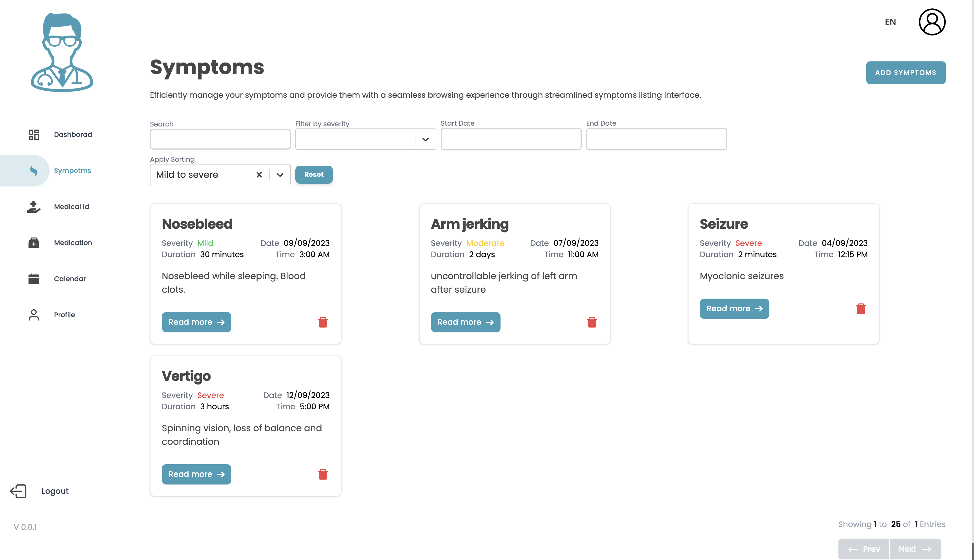Select the Profile person icon
This screenshot has height=560, width=974.
click(x=34, y=314)
